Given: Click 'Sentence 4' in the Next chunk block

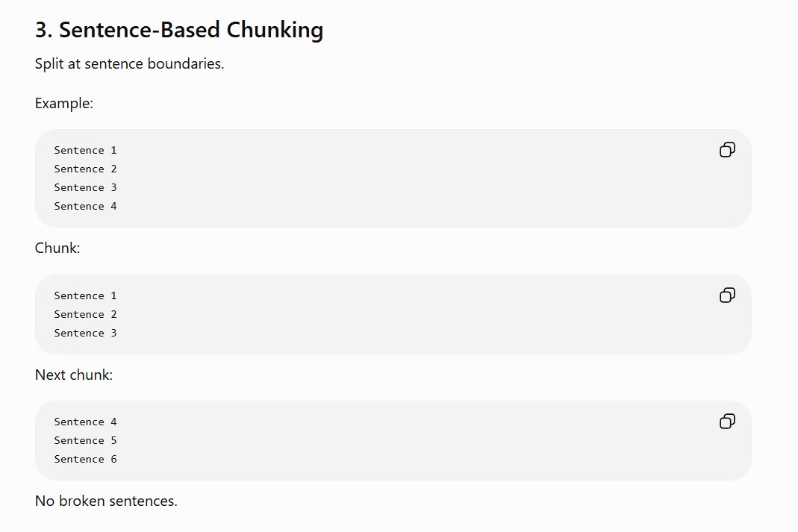Looking at the screenshot, I should (86, 422).
